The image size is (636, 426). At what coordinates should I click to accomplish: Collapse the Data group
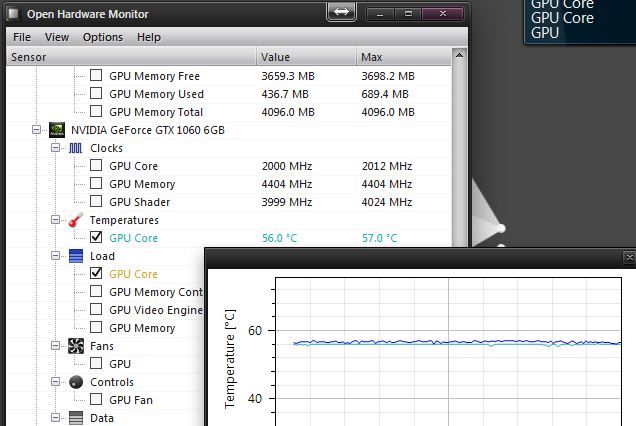tap(56, 417)
